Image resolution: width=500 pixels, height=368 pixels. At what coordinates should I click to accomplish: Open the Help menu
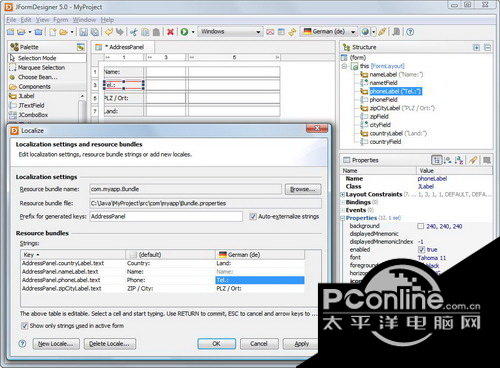(107, 20)
